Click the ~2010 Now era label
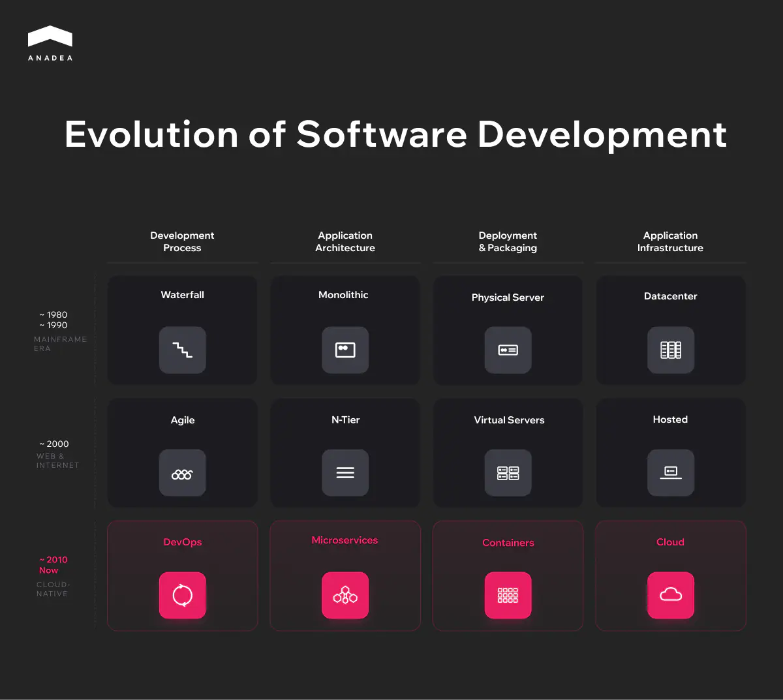Screen dimensions: 783x700 click(52, 565)
